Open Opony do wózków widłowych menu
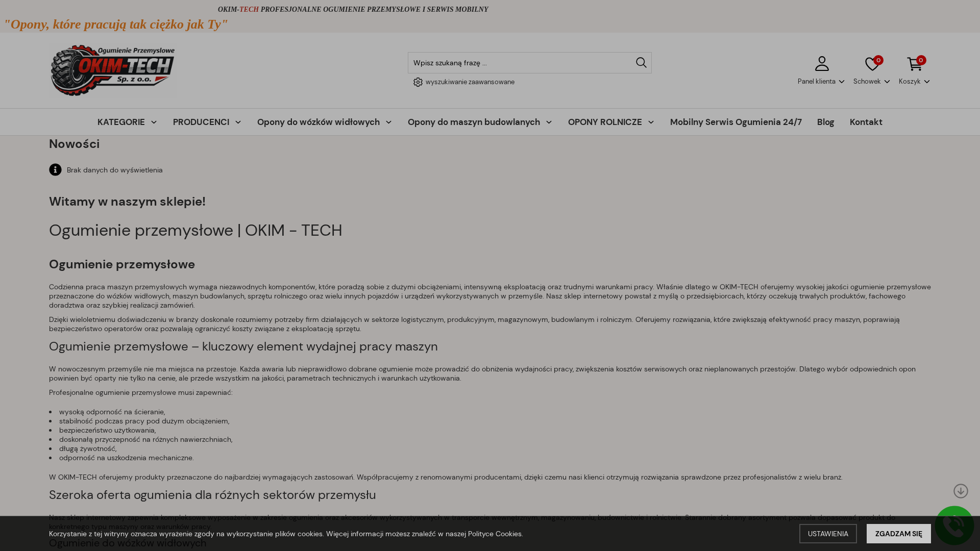The height and width of the screenshot is (551, 980). (324, 122)
